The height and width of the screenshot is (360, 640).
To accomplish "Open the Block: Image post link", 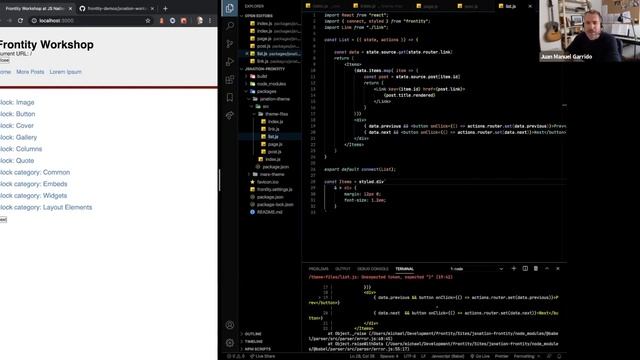I will tap(17, 102).
